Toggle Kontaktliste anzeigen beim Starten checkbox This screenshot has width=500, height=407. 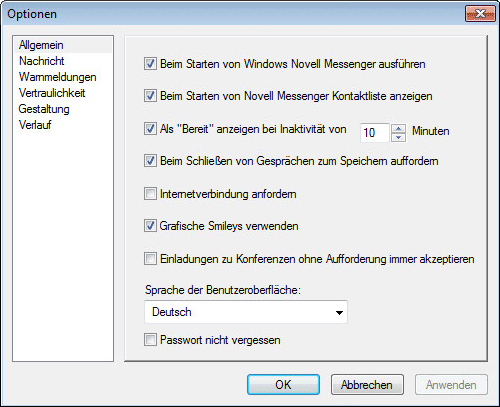[150, 96]
